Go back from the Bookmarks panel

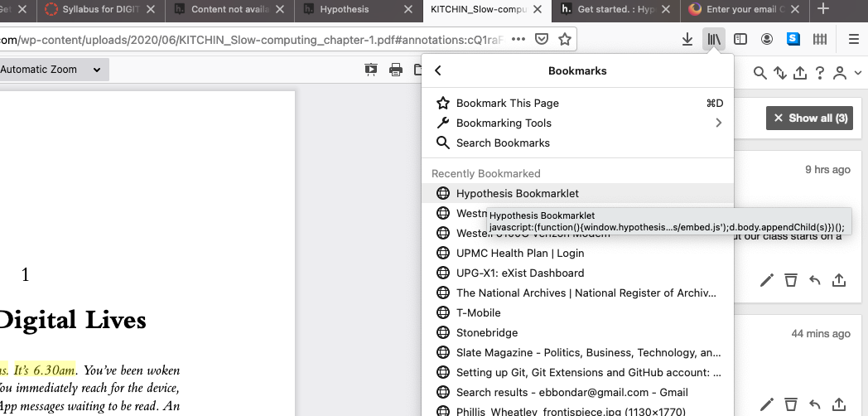(438, 70)
